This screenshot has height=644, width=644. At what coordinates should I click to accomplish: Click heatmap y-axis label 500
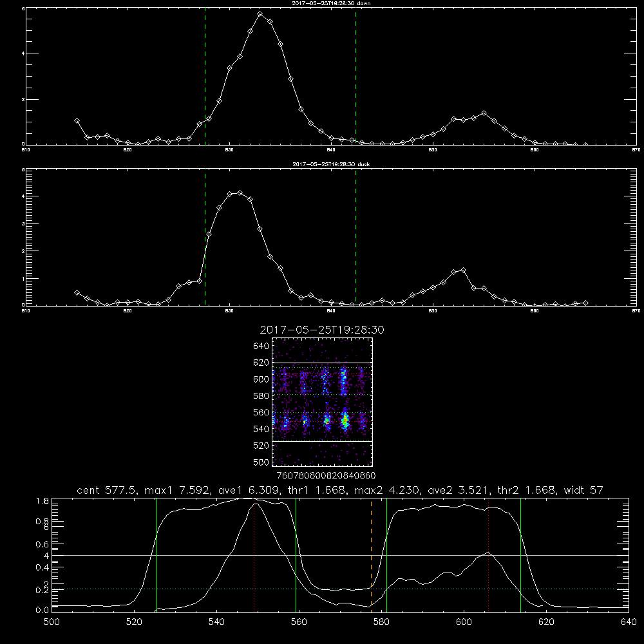point(261,462)
